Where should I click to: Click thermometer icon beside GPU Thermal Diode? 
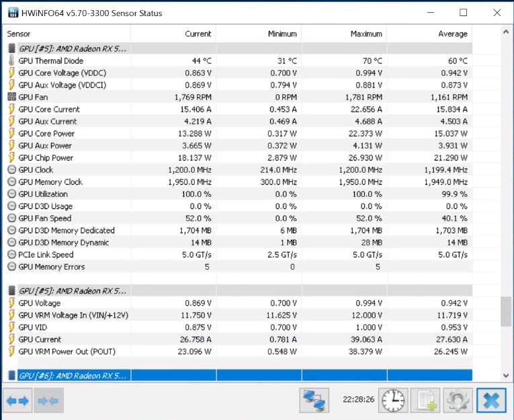pyautogui.click(x=11, y=60)
